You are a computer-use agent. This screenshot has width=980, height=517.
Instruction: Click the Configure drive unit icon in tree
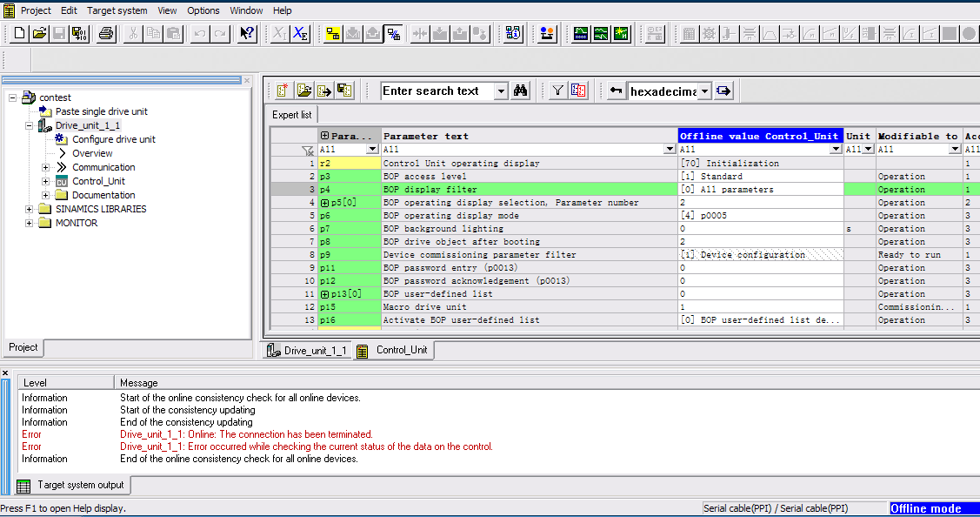[x=61, y=139]
